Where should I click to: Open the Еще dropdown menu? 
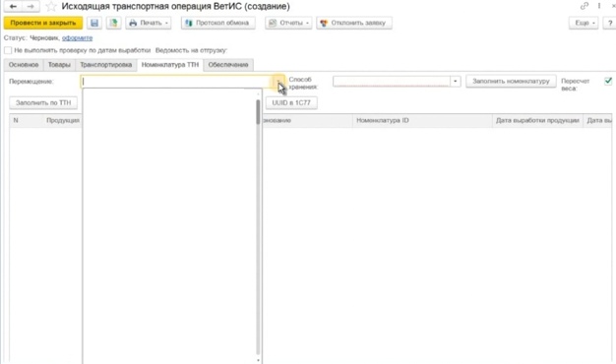(584, 23)
